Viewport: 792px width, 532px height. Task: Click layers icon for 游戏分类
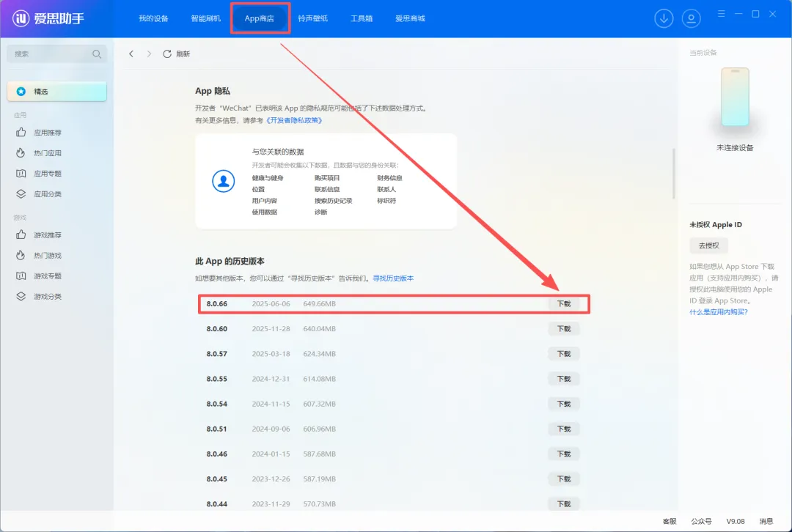[21, 296]
